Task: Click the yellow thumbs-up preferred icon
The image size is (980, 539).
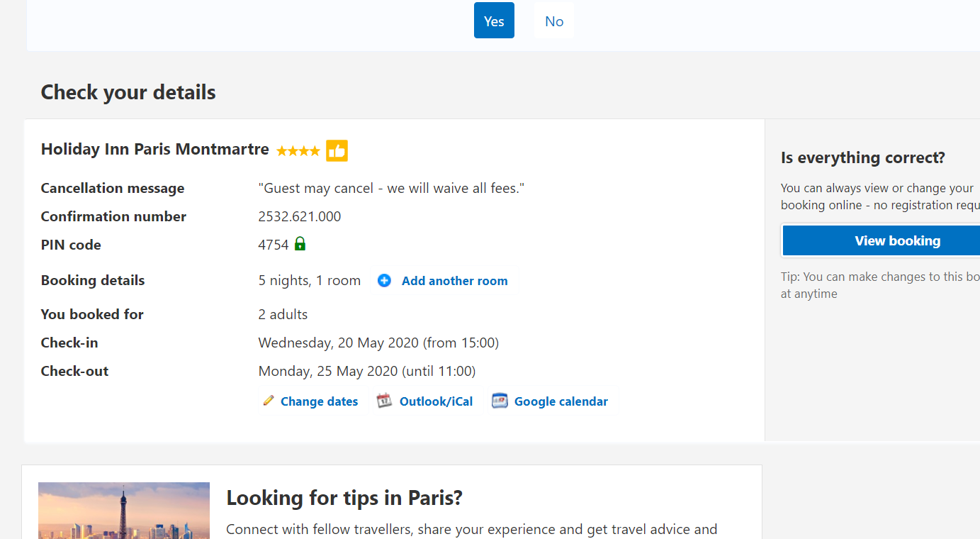Action: (x=337, y=150)
